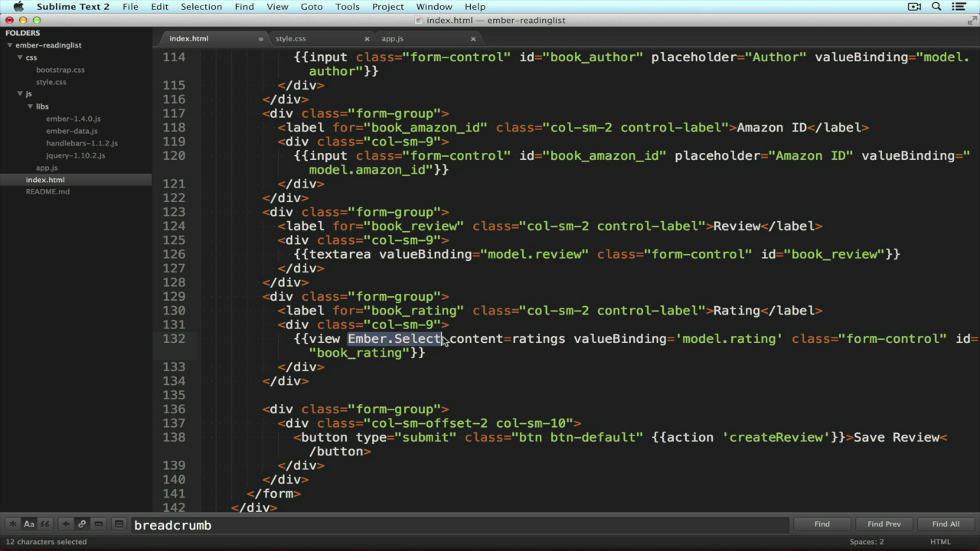Open the Help menu
The image size is (980, 551).
475,7
